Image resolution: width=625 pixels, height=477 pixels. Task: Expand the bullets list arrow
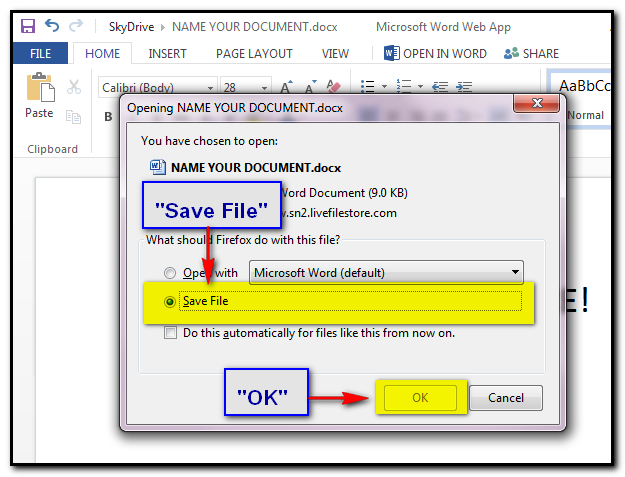[x=384, y=86]
